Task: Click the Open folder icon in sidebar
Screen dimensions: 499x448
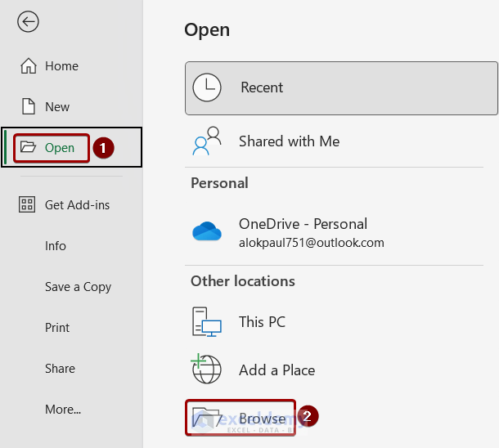Action: point(28,148)
